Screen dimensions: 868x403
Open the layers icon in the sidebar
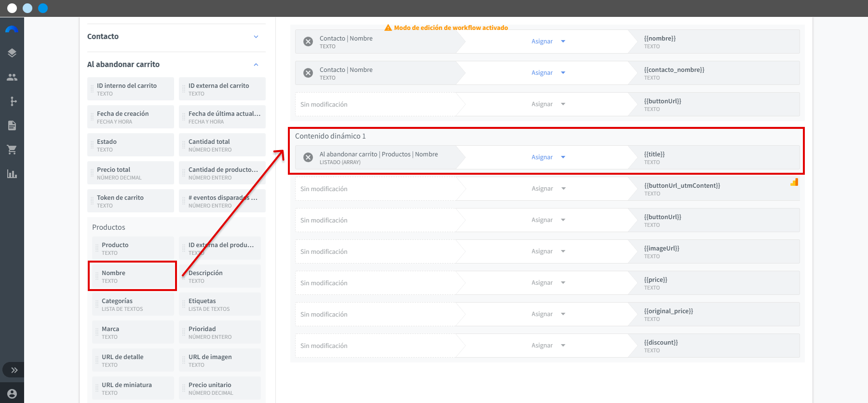click(x=12, y=53)
